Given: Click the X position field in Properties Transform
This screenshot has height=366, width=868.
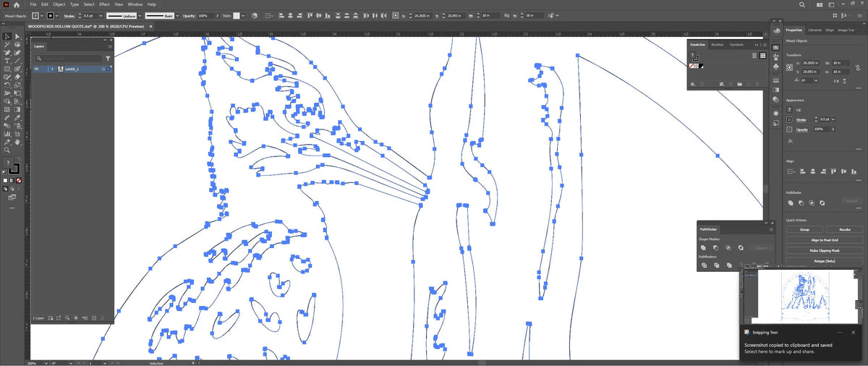Looking at the screenshot, I should tap(811, 63).
